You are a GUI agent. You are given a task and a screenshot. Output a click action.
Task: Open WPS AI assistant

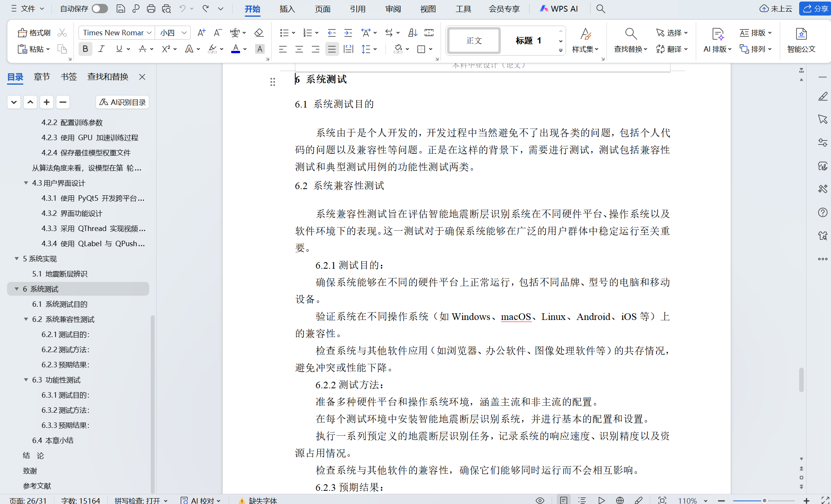point(559,9)
